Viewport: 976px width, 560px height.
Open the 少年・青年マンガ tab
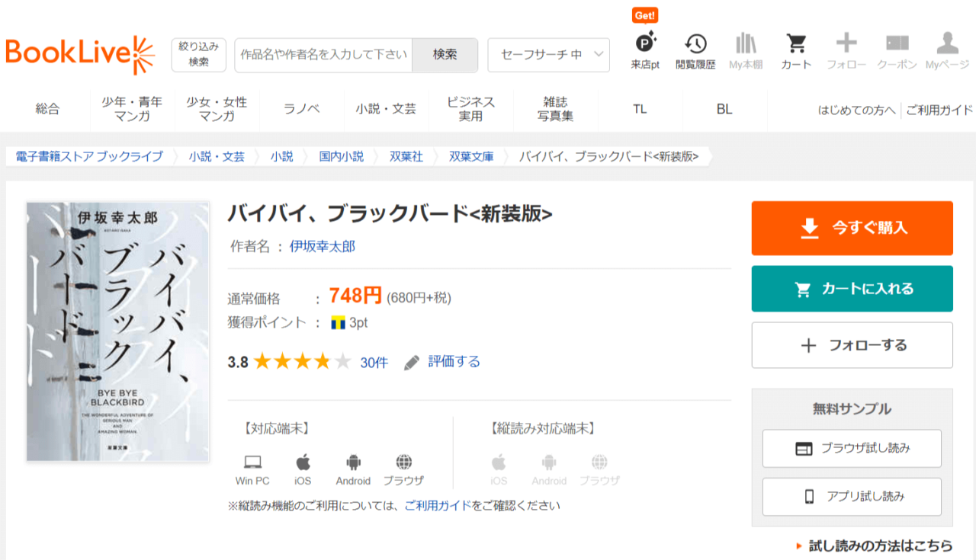[x=132, y=109]
